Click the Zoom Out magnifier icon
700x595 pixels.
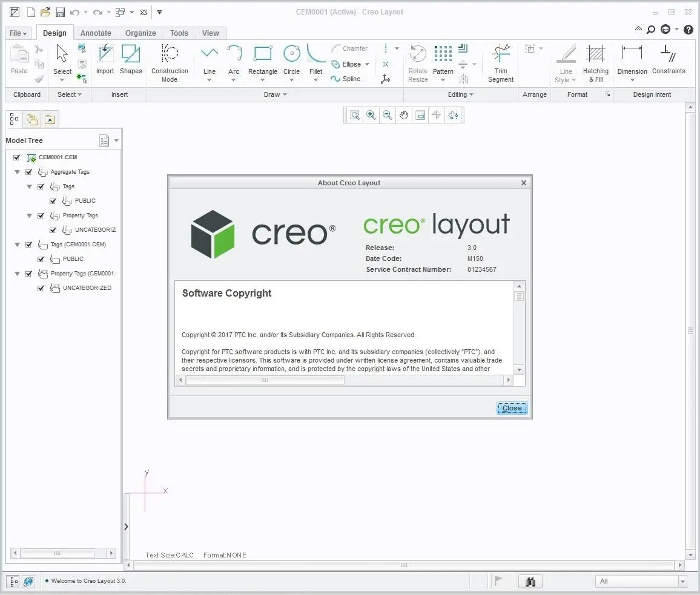(x=388, y=115)
